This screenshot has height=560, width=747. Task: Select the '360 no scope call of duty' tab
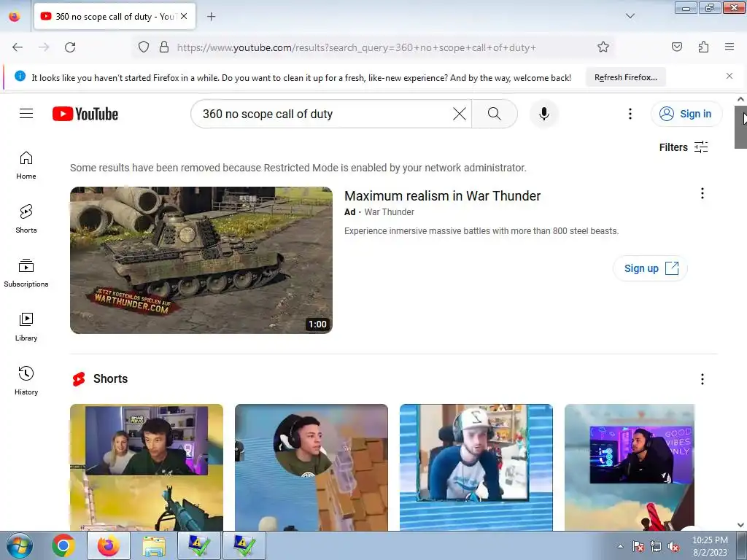click(115, 17)
